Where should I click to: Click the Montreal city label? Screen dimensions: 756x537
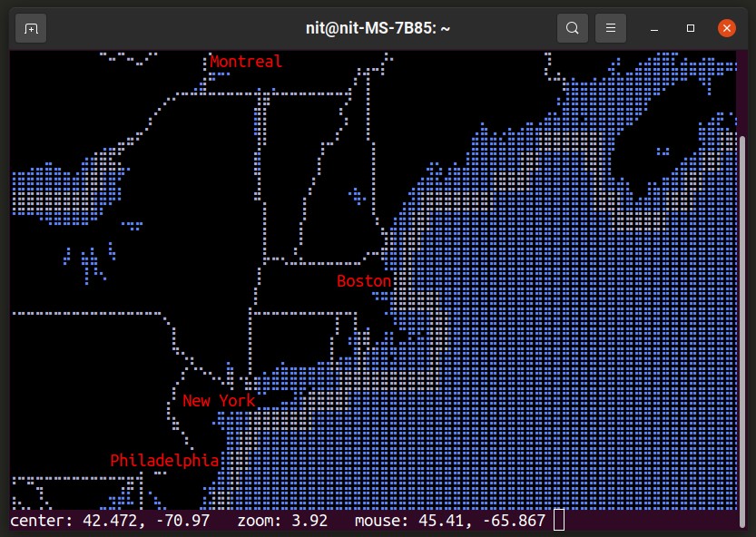click(x=245, y=62)
